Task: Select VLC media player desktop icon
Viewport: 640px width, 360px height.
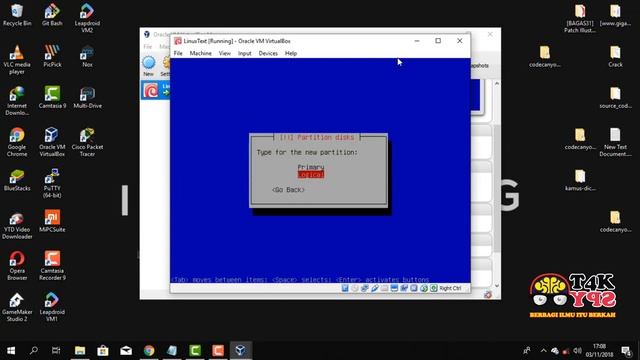Action: [17, 60]
